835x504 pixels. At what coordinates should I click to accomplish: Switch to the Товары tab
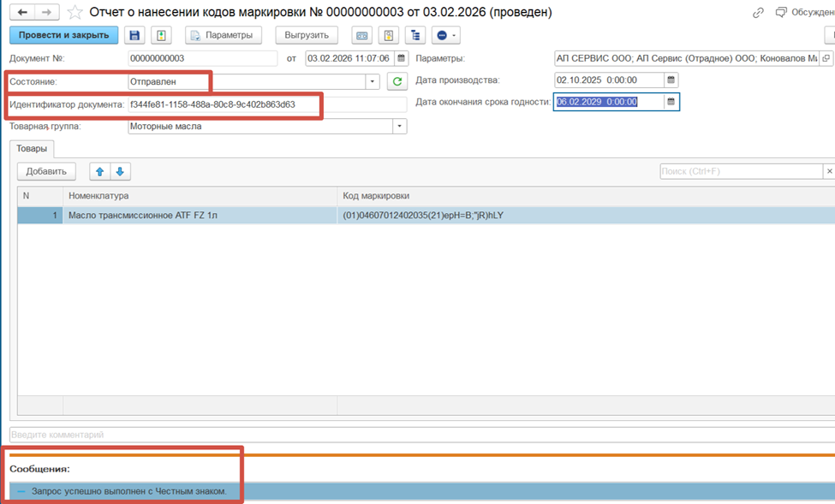[x=32, y=149]
